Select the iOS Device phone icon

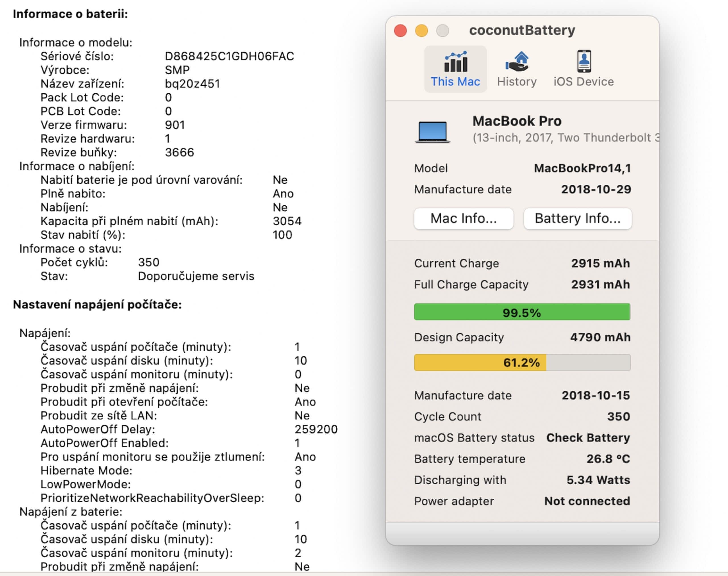coord(584,61)
